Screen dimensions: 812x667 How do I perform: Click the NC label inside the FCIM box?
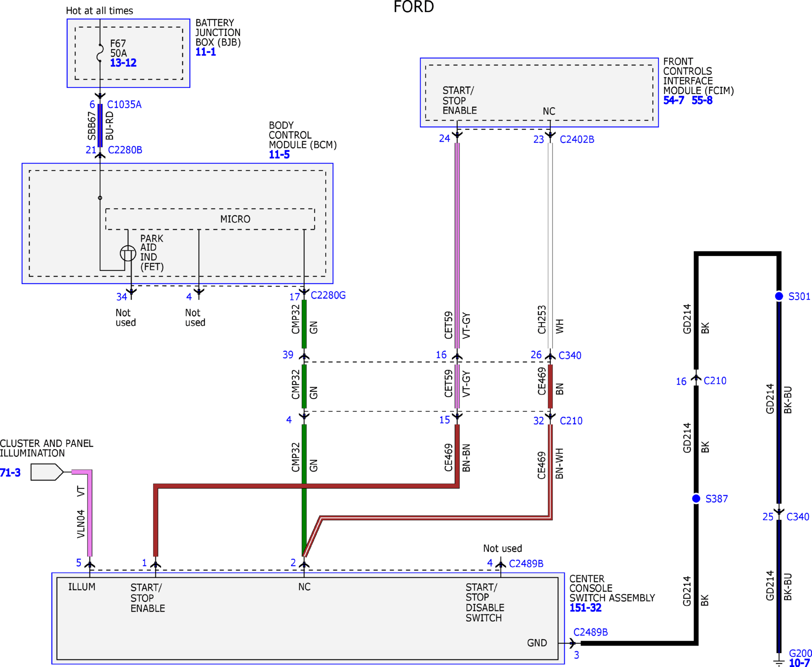pos(549,111)
